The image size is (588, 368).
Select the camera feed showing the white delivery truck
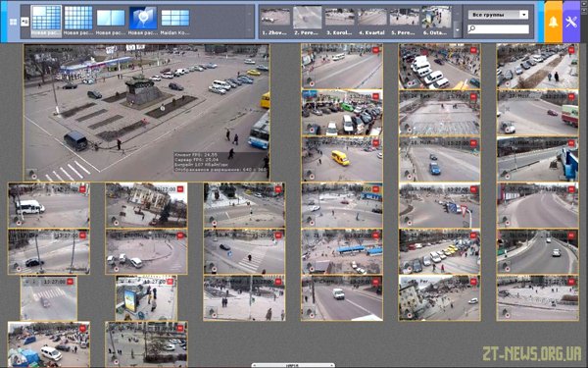click(x=342, y=298)
